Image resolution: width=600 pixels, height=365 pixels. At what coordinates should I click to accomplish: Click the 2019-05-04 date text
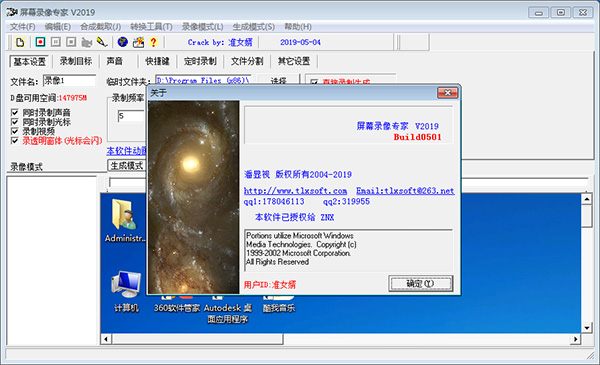(300, 42)
